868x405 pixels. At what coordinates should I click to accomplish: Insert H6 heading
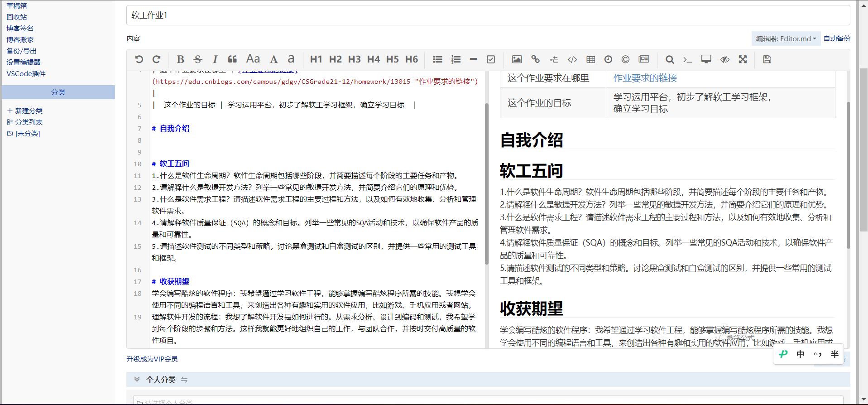[x=412, y=59]
